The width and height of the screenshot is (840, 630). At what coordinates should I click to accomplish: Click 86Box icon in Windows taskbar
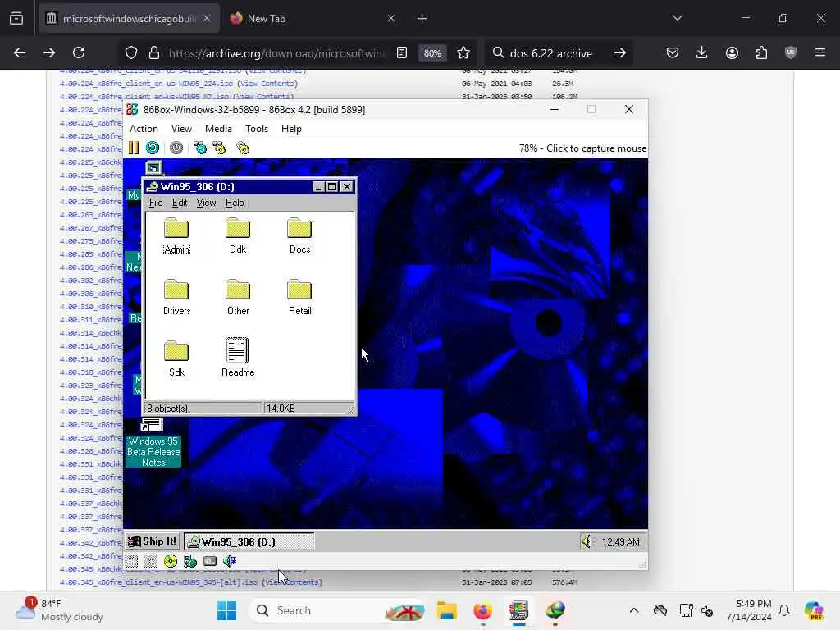pos(518,610)
